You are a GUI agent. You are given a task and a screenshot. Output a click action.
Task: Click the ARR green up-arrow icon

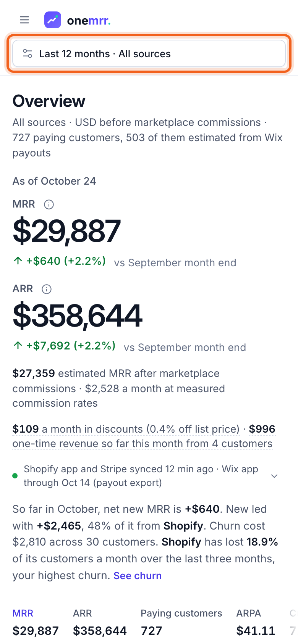[x=18, y=346]
